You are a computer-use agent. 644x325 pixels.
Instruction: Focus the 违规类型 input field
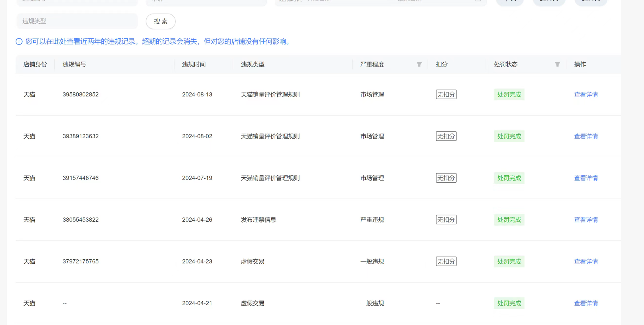(x=77, y=21)
